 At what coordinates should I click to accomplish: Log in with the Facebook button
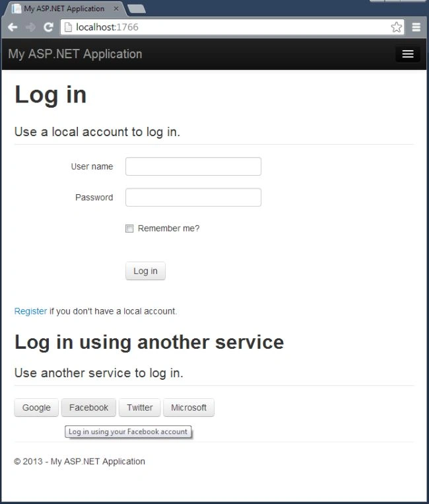point(88,408)
